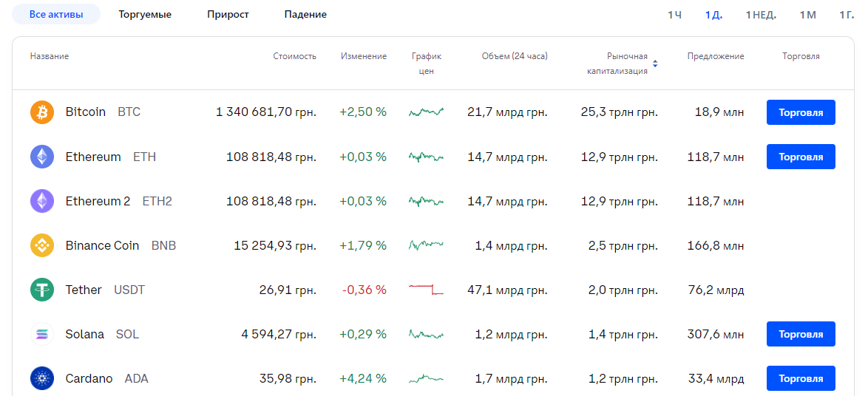Trade Solana with Торговля button
The width and height of the screenshot is (868, 396).
click(x=801, y=334)
